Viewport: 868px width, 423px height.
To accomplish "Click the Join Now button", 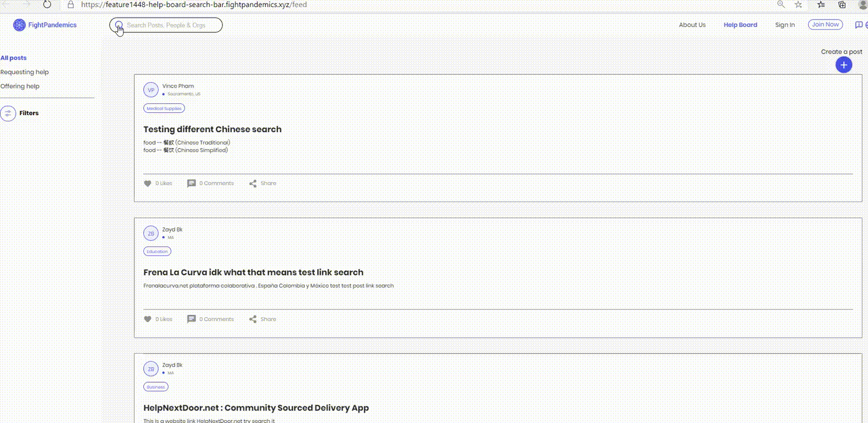I will coord(825,25).
